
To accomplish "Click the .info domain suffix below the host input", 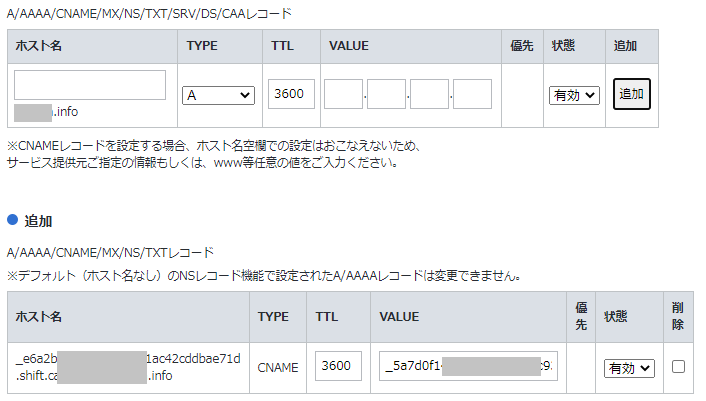I will [65, 112].
